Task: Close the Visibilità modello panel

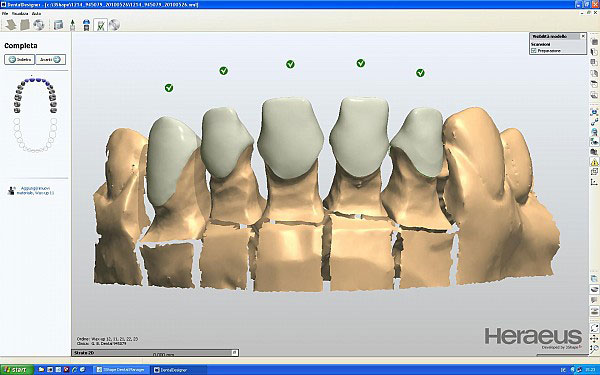Action: click(583, 36)
